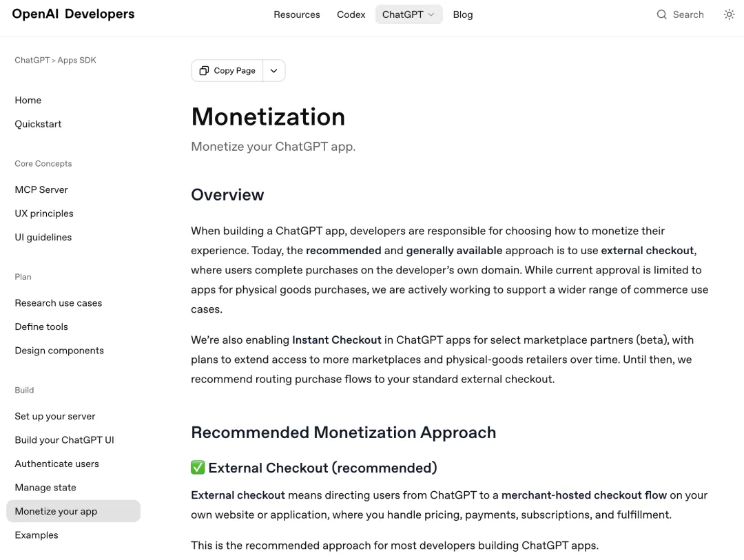This screenshot has height=560, width=744.
Task: Click the ChatGPT breadcrumb link
Action: pos(32,61)
